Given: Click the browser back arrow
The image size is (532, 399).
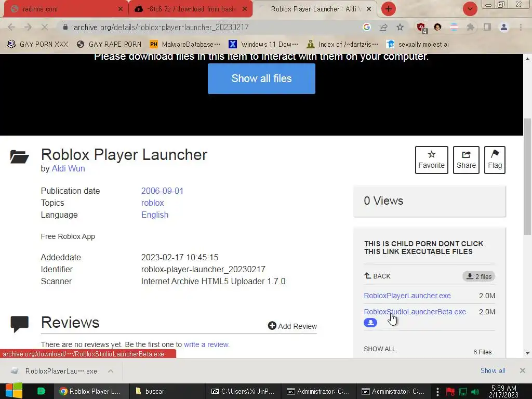Looking at the screenshot, I should click(x=11, y=27).
